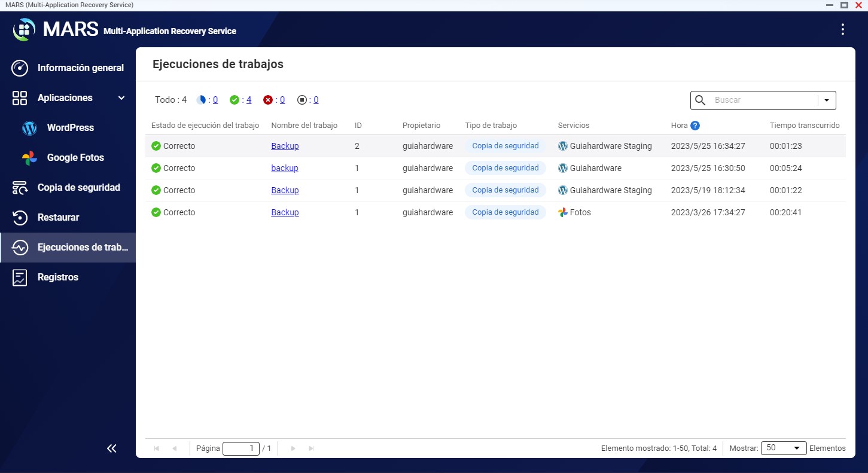Go to next page arrow
Viewport: 868px width, 473px height.
click(x=293, y=448)
